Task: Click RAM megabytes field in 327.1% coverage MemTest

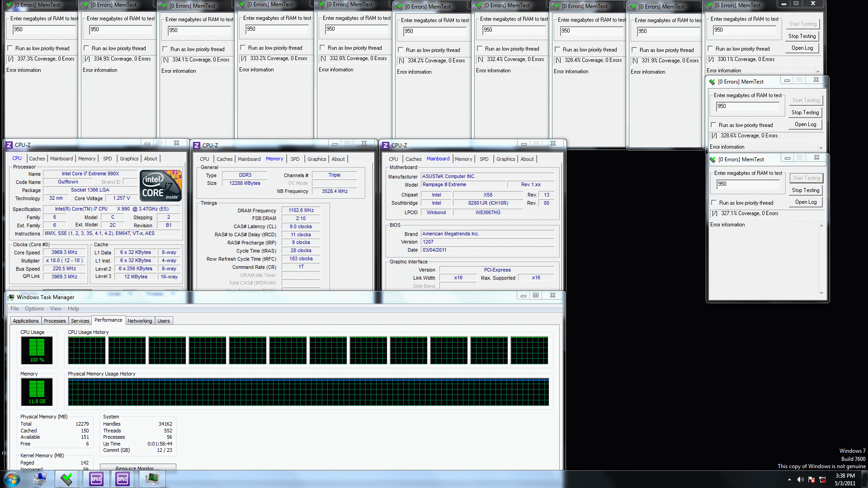Action: point(748,184)
